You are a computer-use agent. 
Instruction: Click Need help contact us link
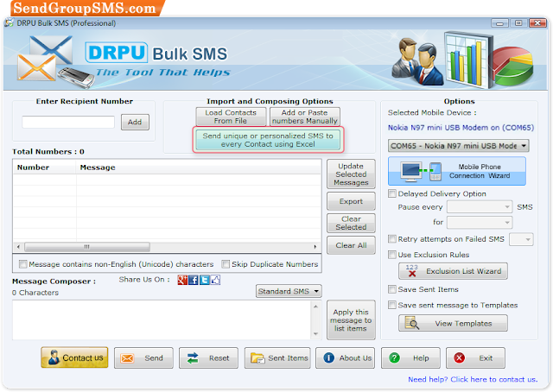pyautogui.click(x=473, y=379)
